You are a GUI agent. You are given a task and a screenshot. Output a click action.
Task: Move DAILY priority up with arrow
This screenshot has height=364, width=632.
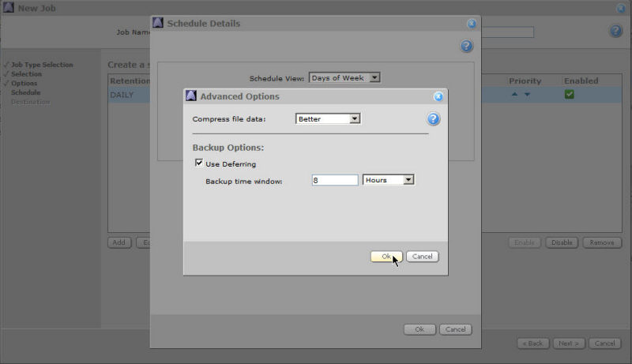coord(514,95)
